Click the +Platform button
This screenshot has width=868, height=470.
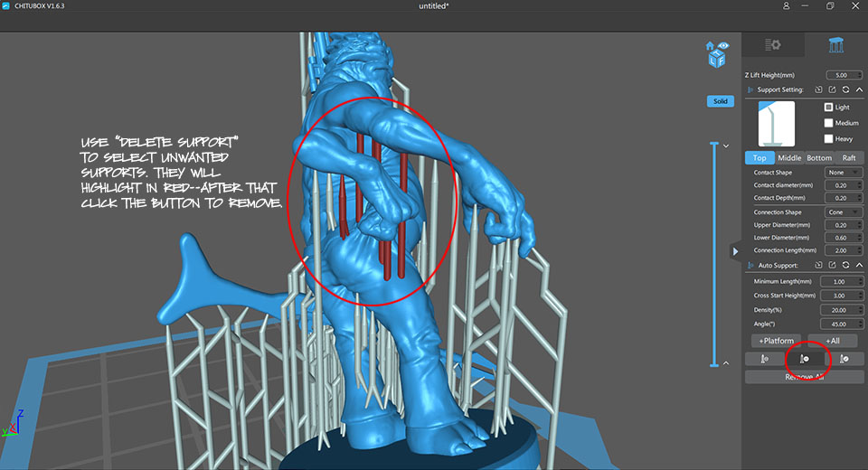[x=776, y=341]
